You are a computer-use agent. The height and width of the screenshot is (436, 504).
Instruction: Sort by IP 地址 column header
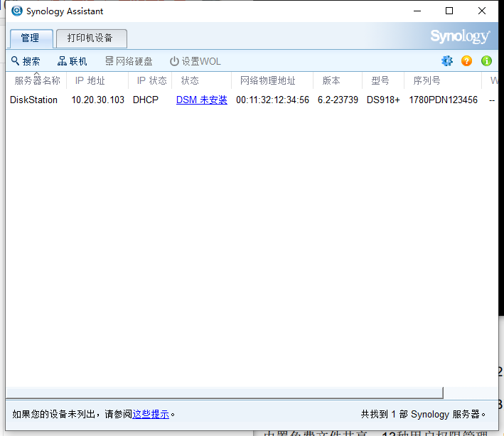tap(97, 80)
